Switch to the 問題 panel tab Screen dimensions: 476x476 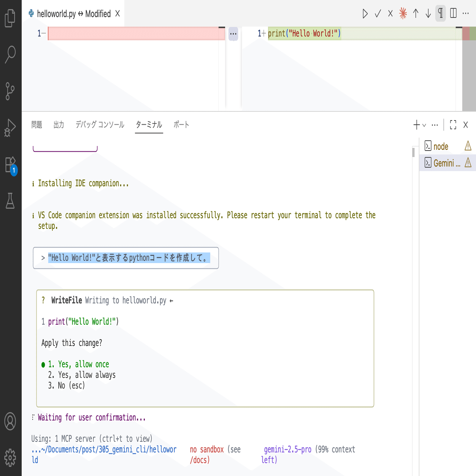tap(37, 125)
